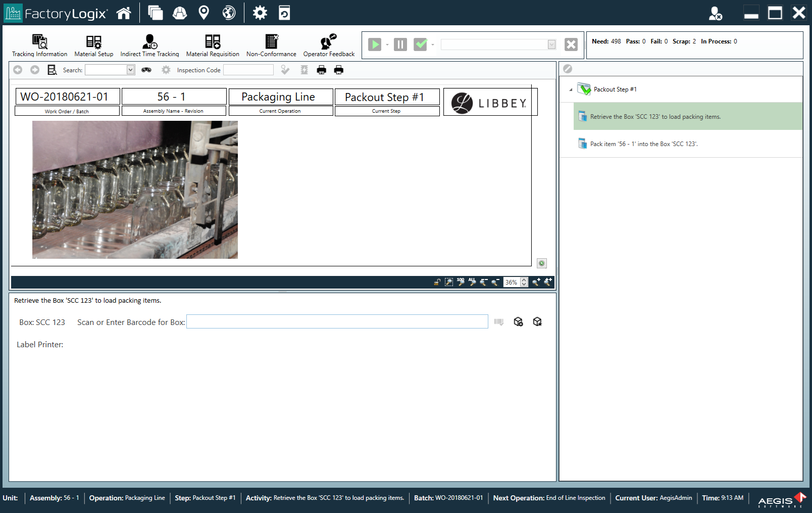Increase the zoom percentage with the stepper

pyautogui.click(x=524, y=280)
